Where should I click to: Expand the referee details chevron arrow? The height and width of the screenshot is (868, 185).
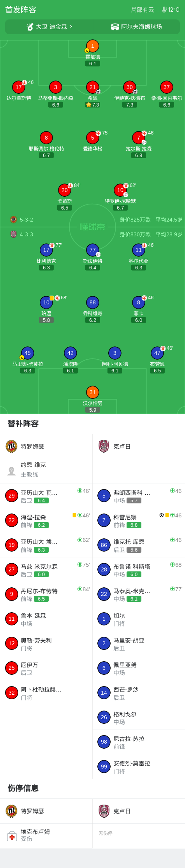point(71,27)
